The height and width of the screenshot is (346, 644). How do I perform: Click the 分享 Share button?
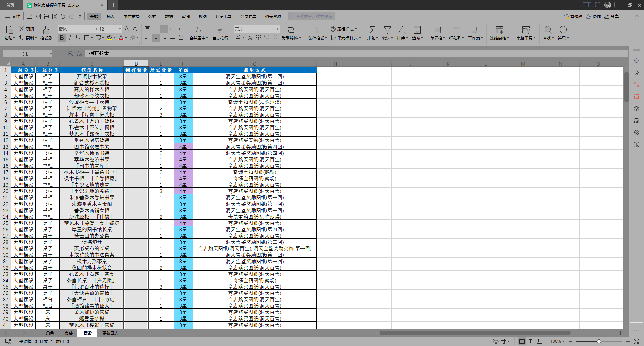tap(611, 16)
